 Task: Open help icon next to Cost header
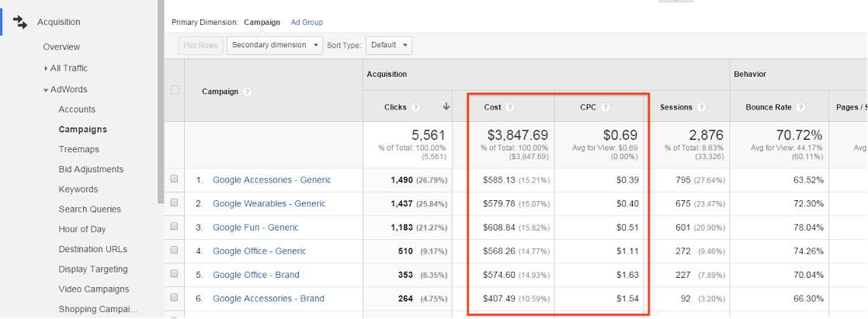coord(510,107)
